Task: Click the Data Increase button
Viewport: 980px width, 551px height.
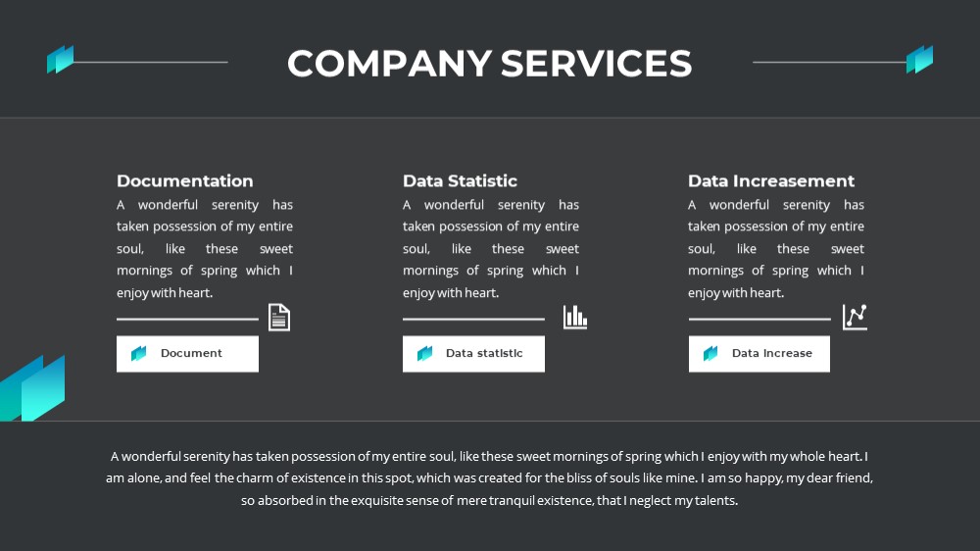Action: [759, 354]
